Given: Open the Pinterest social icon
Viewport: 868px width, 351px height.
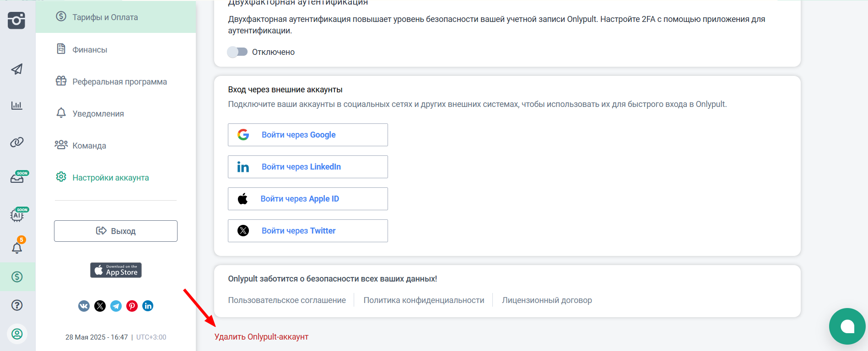Looking at the screenshot, I should pyautogui.click(x=132, y=306).
